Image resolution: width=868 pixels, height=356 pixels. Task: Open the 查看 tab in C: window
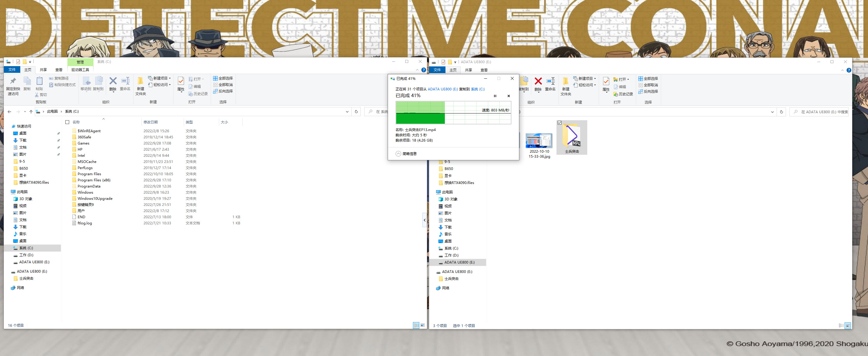59,70
